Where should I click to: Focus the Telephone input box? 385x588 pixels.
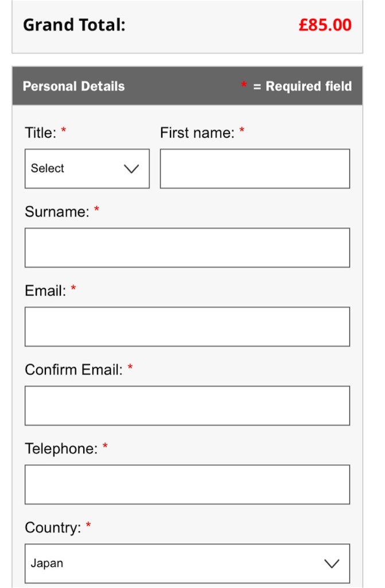click(x=188, y=485)
